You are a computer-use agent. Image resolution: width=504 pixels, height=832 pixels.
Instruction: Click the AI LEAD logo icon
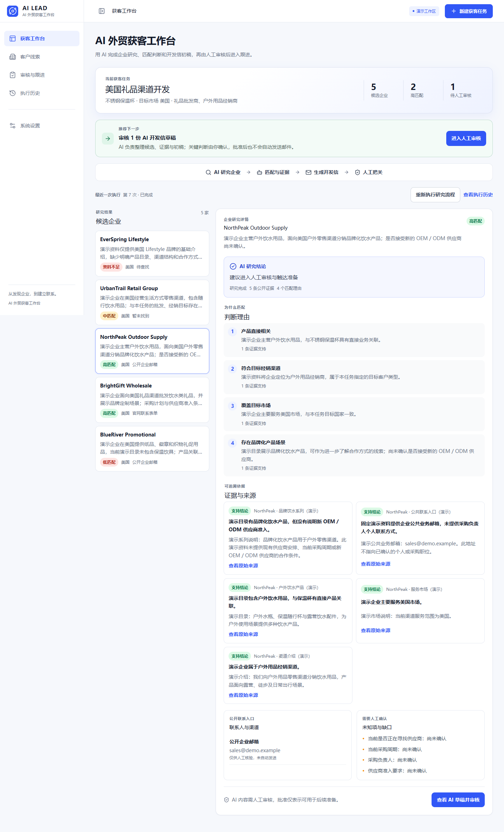coord(13,11)
